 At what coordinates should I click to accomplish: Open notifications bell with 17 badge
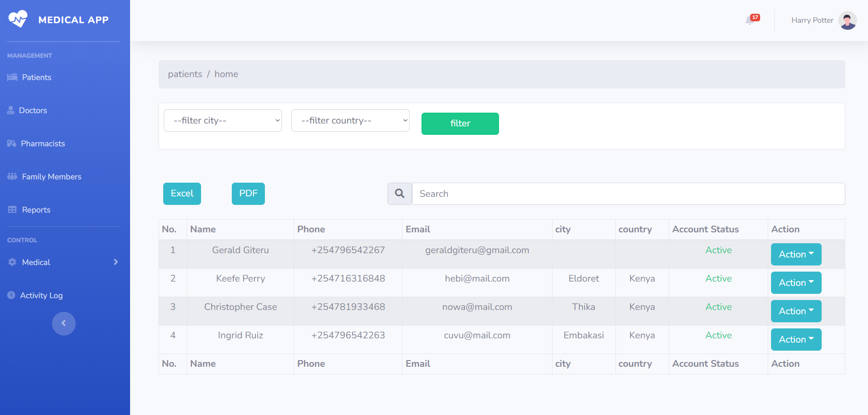coord(750,20)
